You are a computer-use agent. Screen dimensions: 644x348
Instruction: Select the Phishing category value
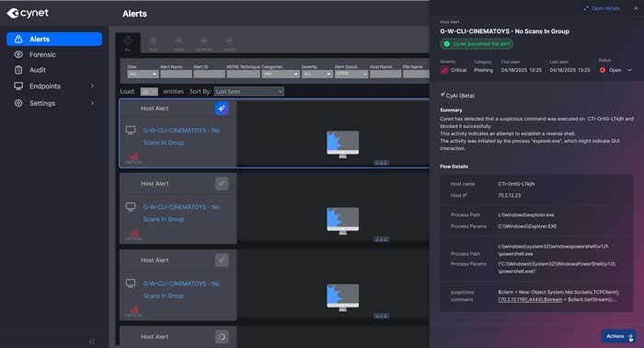point(483,70)
